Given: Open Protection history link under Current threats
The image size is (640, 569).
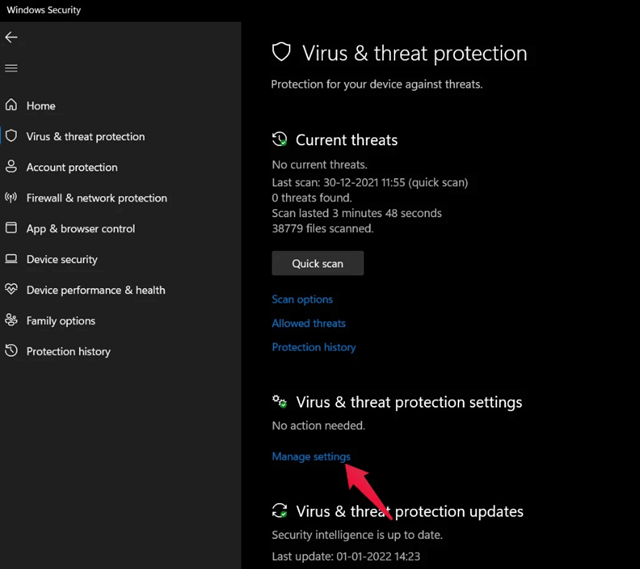Looking at the screenshot, I should click(x=313, y=347).
